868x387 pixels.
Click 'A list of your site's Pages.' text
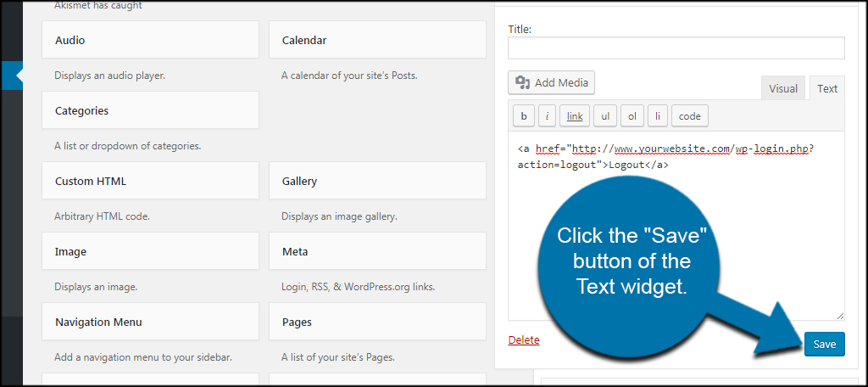click(337, 357)
